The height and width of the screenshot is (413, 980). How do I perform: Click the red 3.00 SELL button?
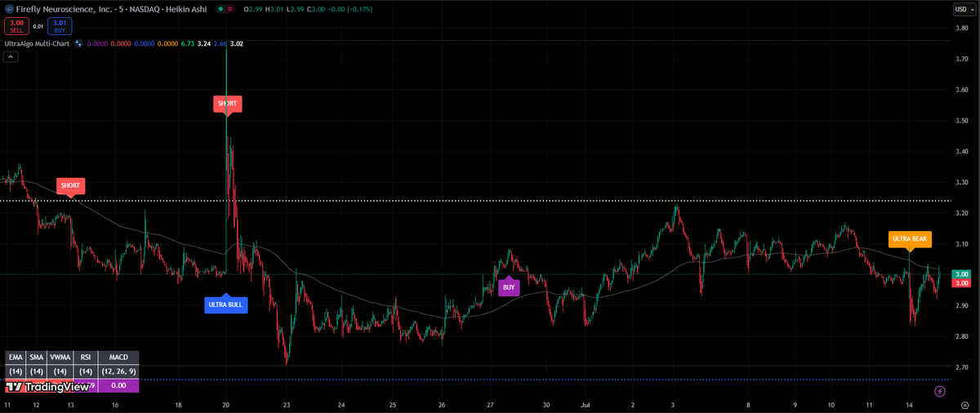tap(18, 26)
